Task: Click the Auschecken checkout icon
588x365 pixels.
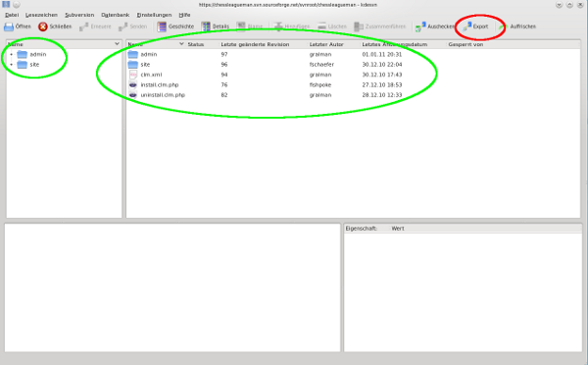Action: pos(420,26)
